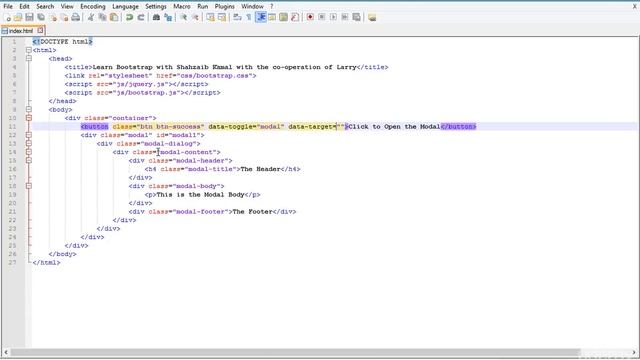Collapse the modal-content fold on line 14
Screen dimensions: 640x360
[x=29, y=152]
